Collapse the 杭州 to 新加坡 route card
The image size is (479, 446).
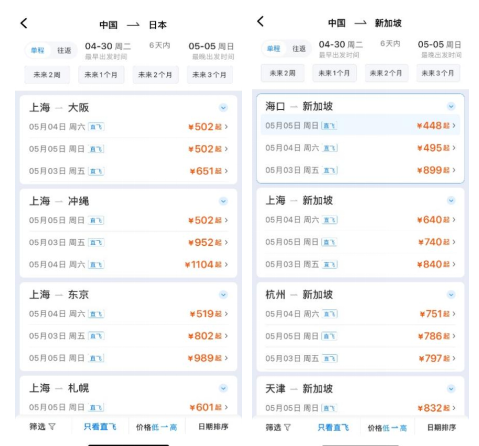(451, 295)
